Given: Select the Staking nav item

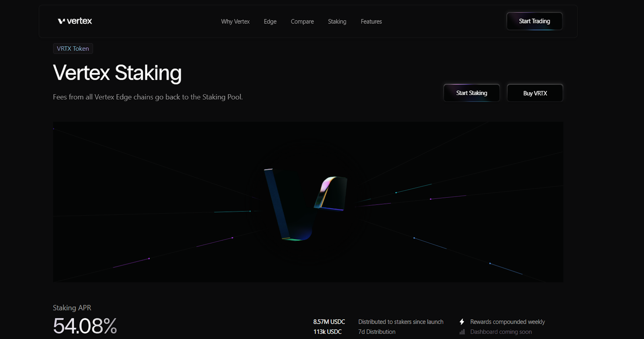Looking at the screenshot, I should point(337,21).
